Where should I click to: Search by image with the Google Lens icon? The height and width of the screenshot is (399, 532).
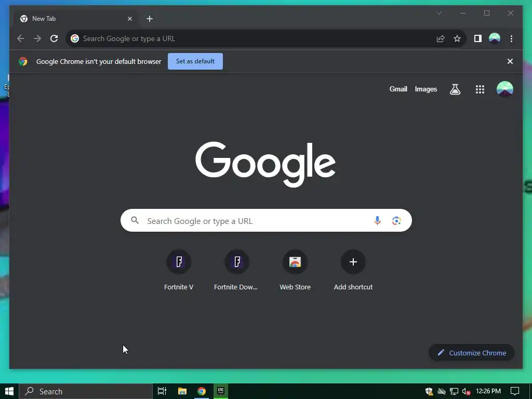coord(396,220)
